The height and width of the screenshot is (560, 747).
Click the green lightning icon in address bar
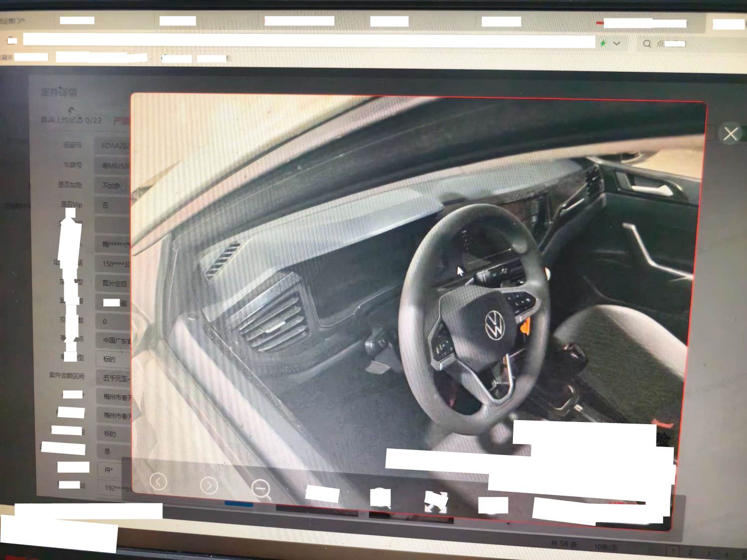pyautogui.click(x=603, y=43)
